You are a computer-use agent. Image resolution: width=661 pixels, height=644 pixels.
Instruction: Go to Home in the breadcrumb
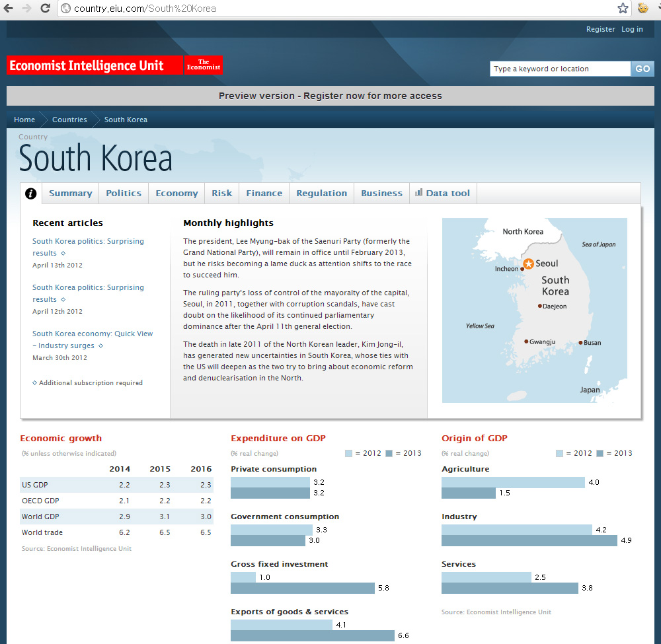pos(24,120)
